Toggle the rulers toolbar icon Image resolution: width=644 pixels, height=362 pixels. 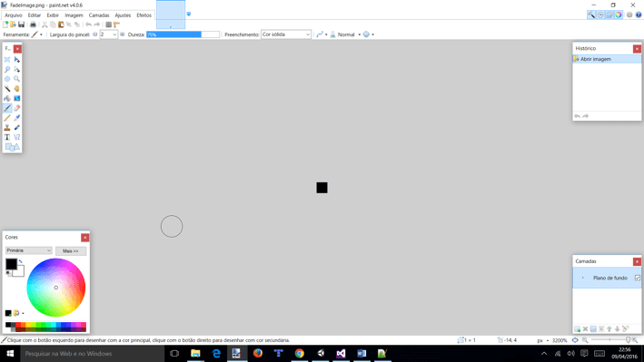click(x=116, y=24)
